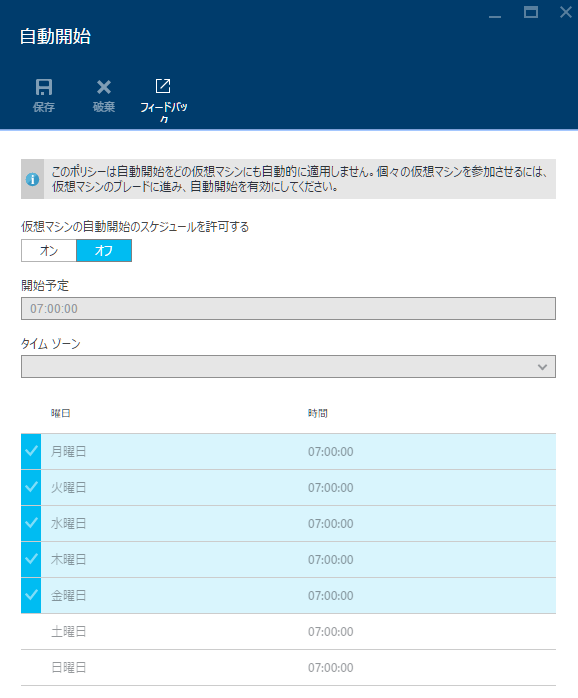The image size is (578, 698).
Task: Click the 07:00:00 time for 火曜日
Action: click(x=330, y=488)
